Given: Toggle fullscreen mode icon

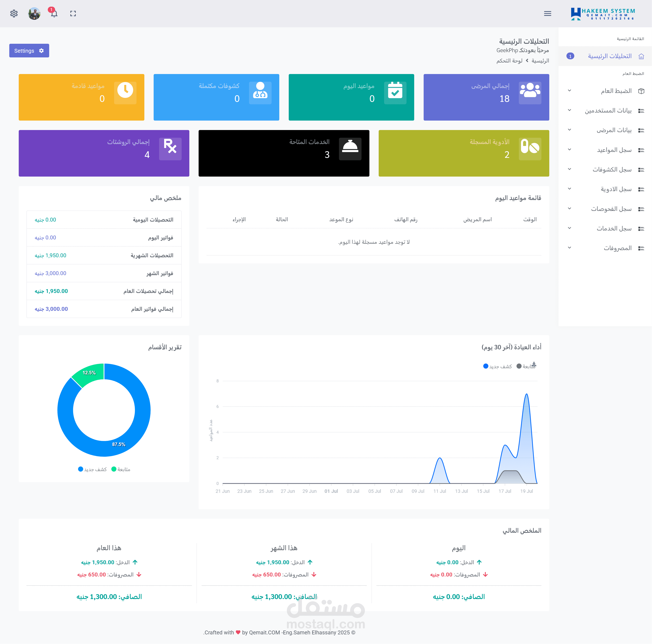Looking at the screenshot, I should (73, 13).
